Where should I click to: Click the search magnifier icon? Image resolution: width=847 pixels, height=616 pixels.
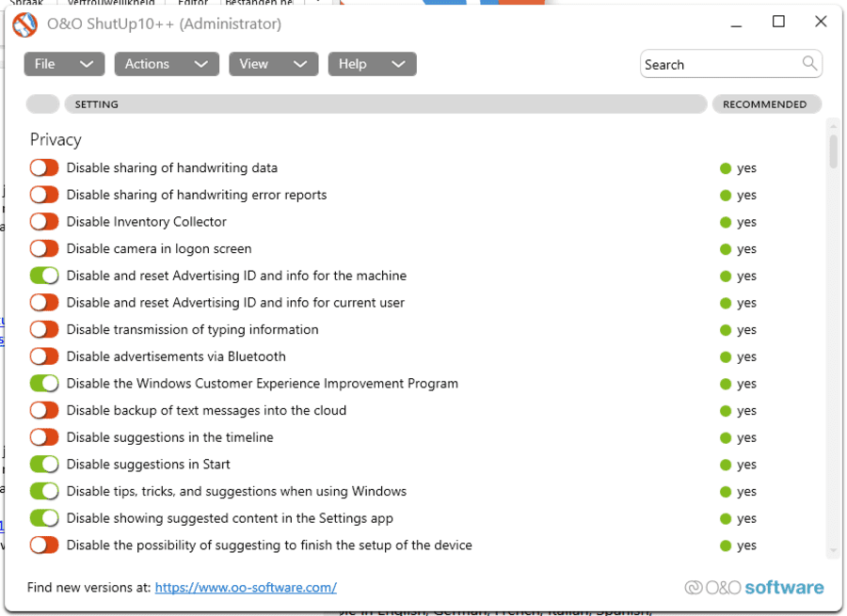point(809,63)
